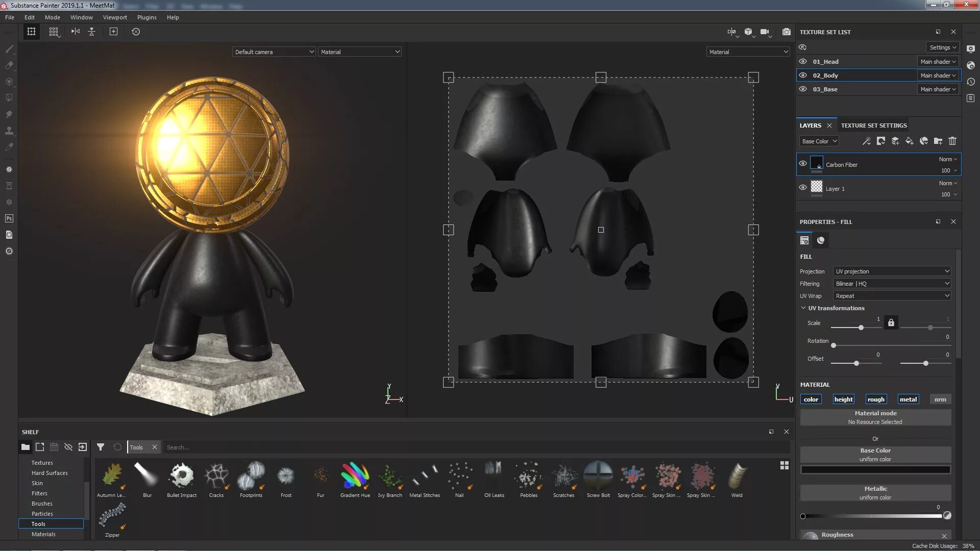980x551 pixels.
Task: Switch to the Texture Set Settings tab
Action: 874,125
